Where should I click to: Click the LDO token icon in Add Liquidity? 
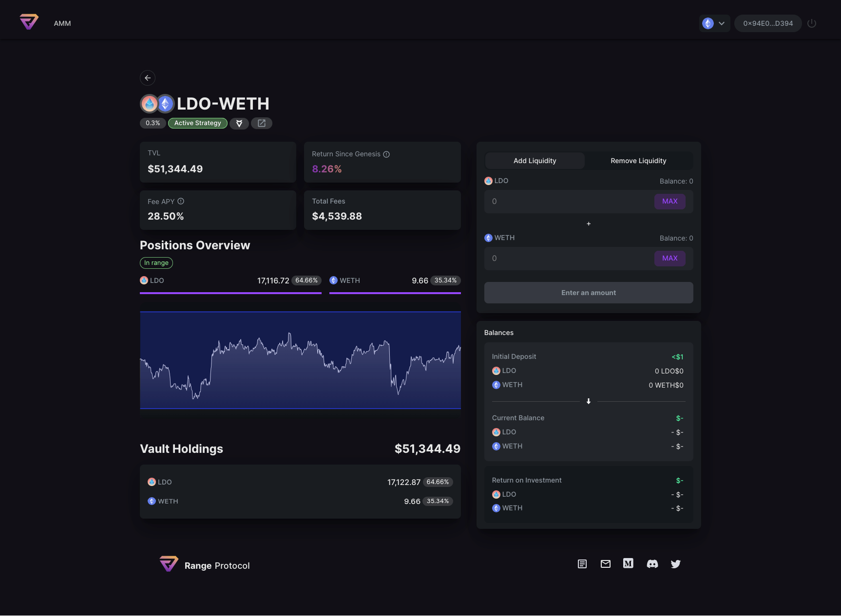488,181
